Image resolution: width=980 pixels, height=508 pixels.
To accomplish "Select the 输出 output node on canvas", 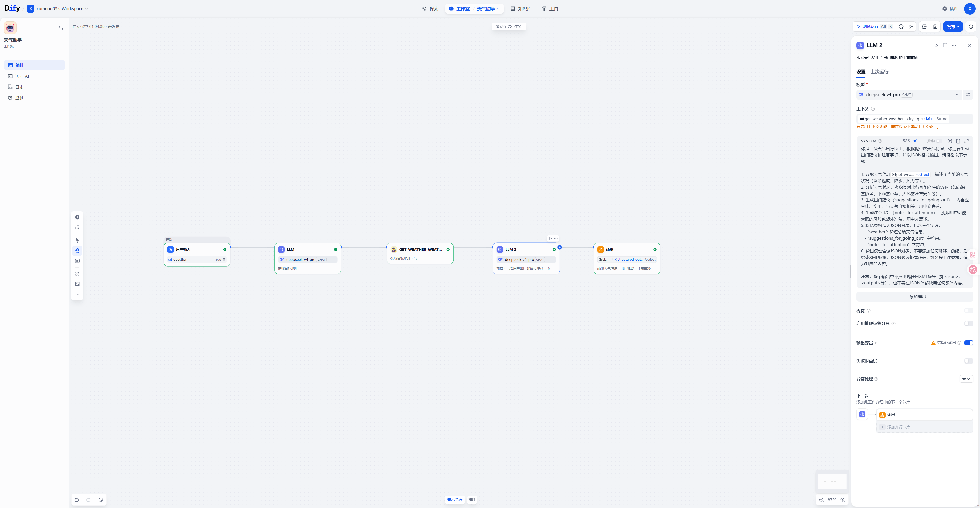I will (627, 258).
